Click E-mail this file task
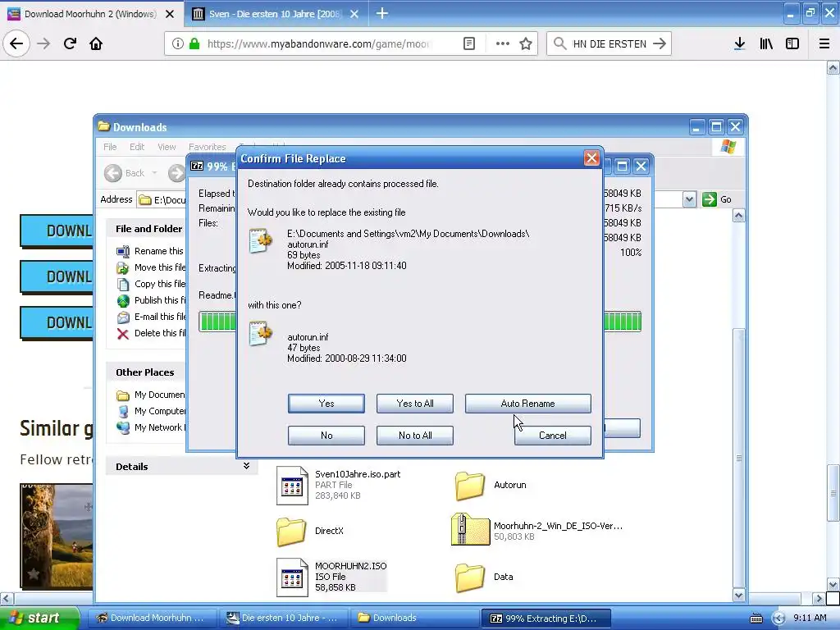This screenshot has width=840, height=630. tap(152, 317)
